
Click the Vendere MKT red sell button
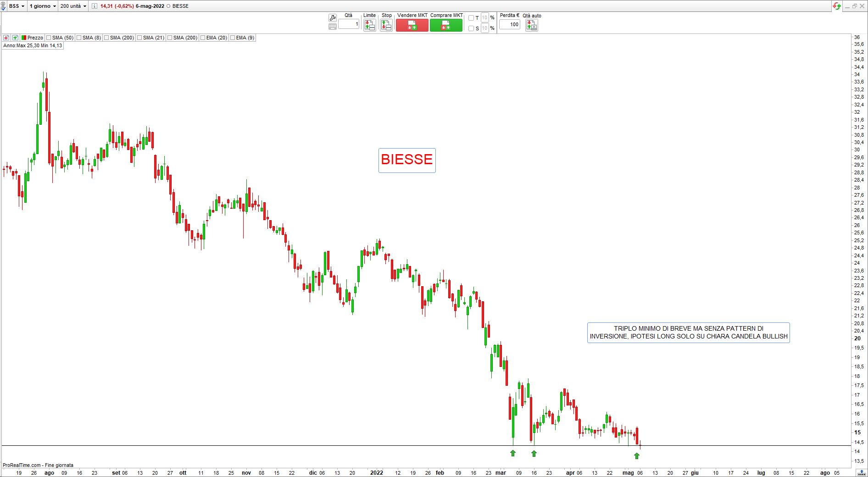tap(412, 26)
